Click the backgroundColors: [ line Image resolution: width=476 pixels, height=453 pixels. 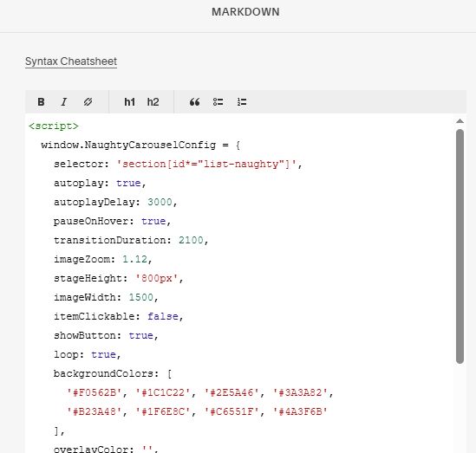113,373
